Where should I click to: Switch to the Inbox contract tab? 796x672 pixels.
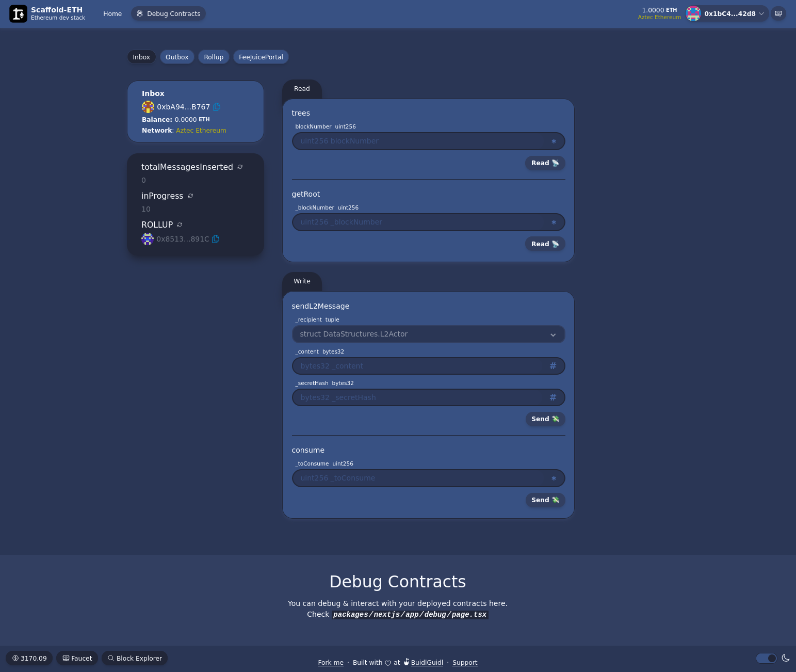click(x=141, y=57)
